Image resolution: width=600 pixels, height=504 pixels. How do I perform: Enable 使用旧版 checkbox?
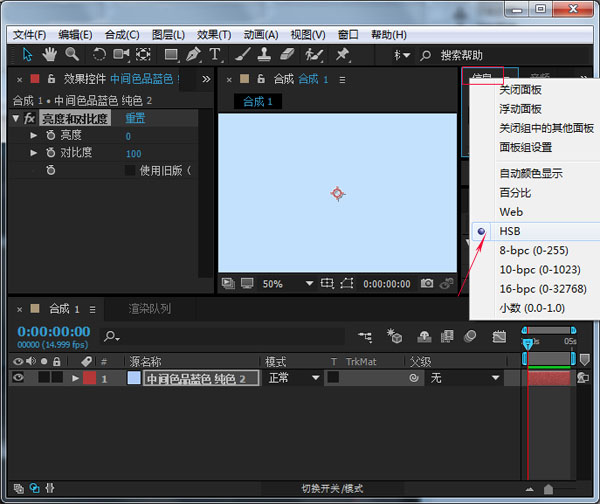130,170
